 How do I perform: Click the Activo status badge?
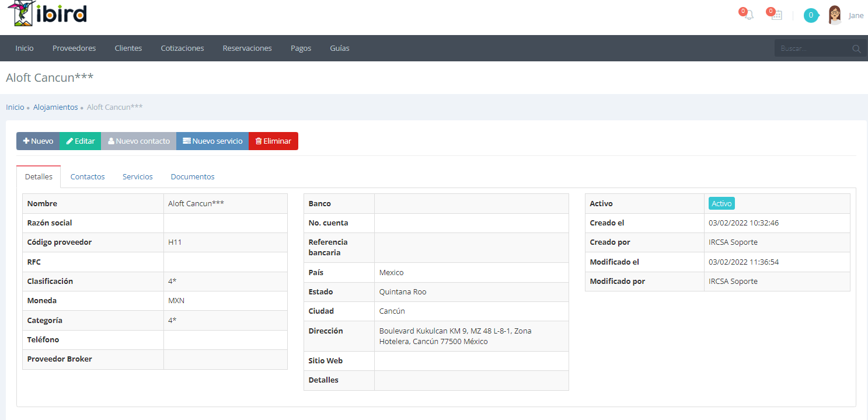click(721, 203)
